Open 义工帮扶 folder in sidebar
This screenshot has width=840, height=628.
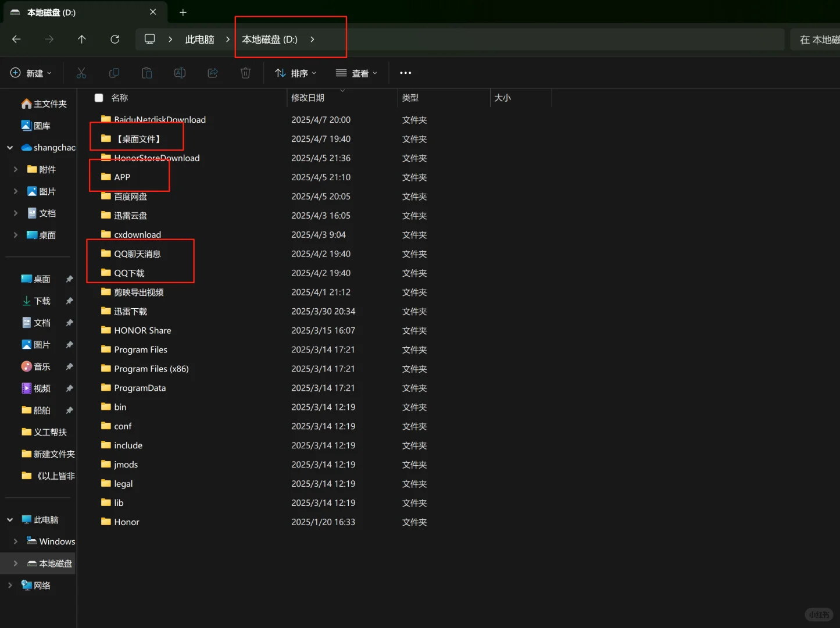pyautogui.click(x=44, y=432)
